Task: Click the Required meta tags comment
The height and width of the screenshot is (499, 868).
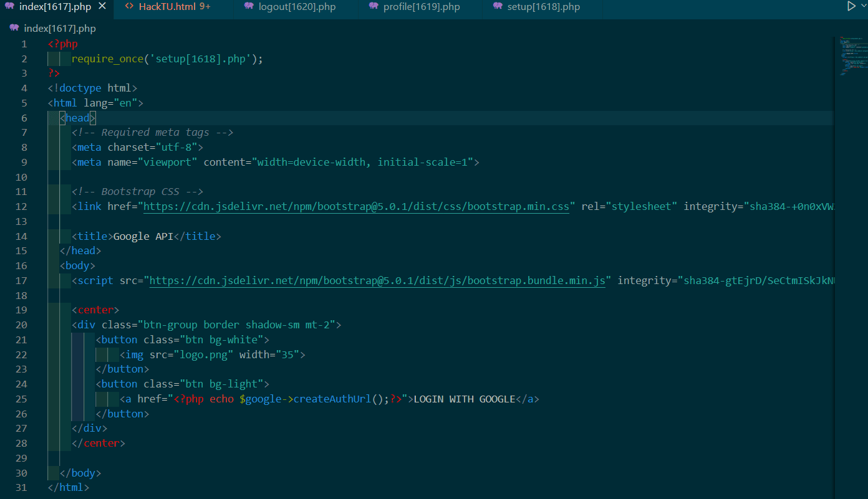Action: click(152, 133)
